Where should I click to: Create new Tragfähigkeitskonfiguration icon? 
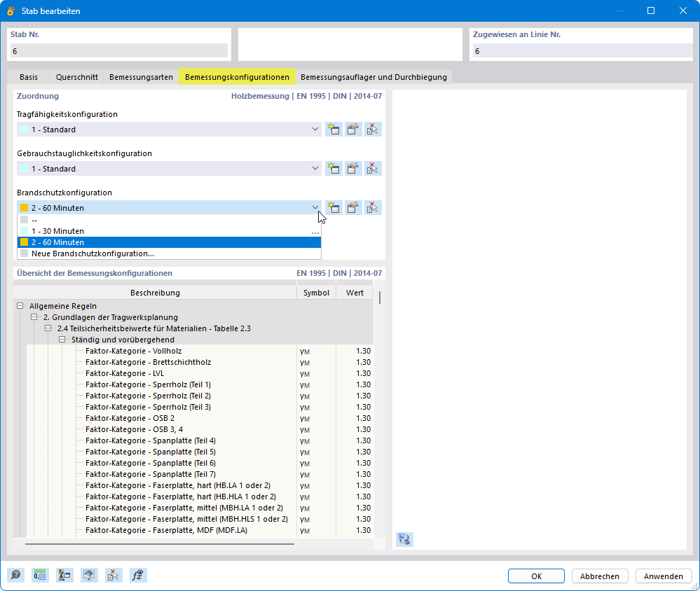(x=334, y=130)
